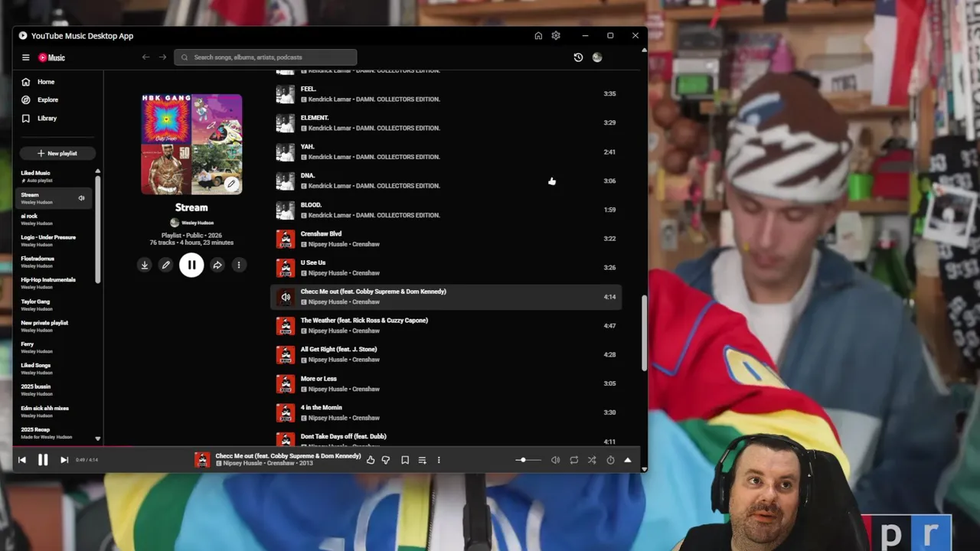Skip to next track
The width and height of the screenshot is (980, 551).
tap(64, 460)
